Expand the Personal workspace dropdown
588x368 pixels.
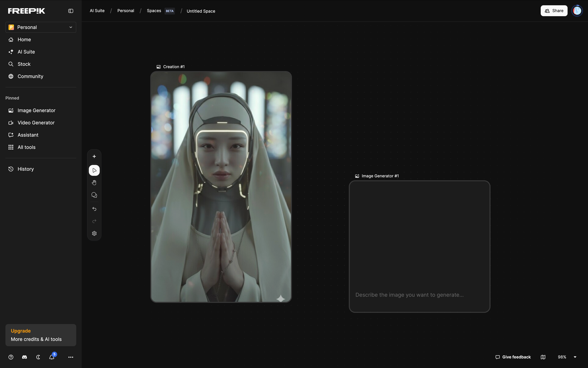(41, 27)
